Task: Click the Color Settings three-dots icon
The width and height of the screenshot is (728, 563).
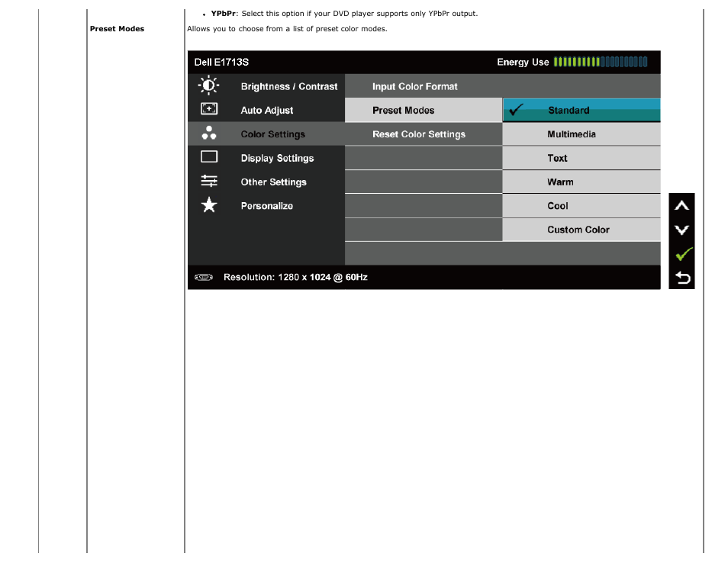Action: pos(209,134)
